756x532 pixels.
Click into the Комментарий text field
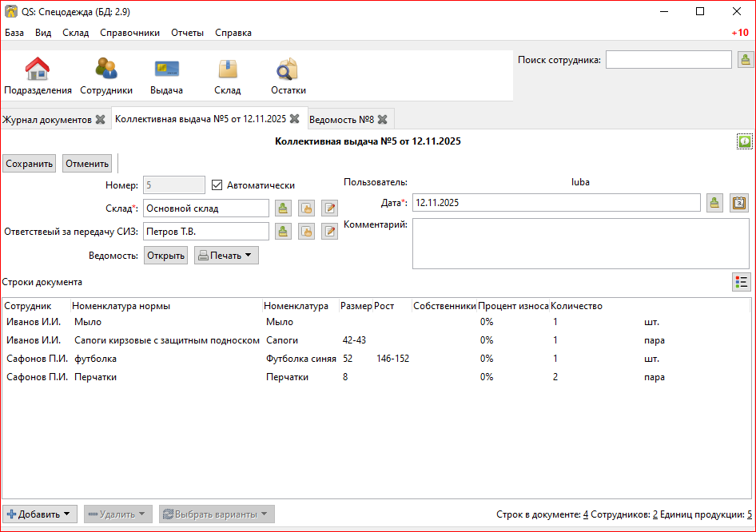[580, 244]
